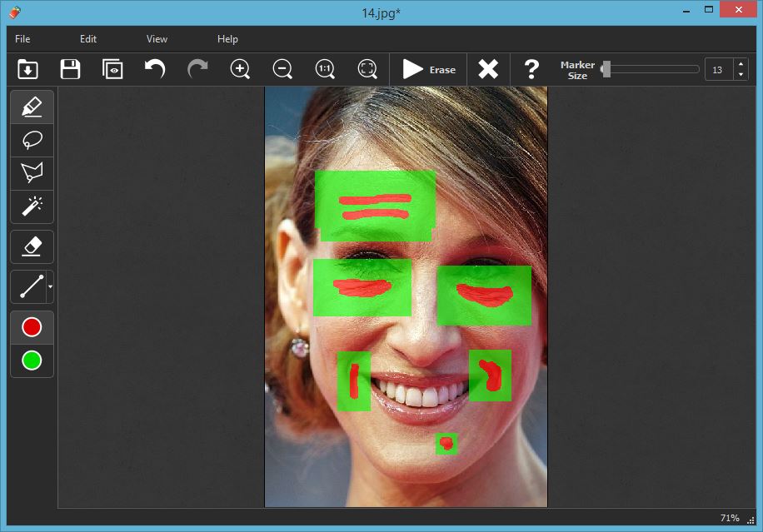Clear all markings with the X button
Image resolution: width=763 pixels, height=532 pixels.
coord(488,69)
